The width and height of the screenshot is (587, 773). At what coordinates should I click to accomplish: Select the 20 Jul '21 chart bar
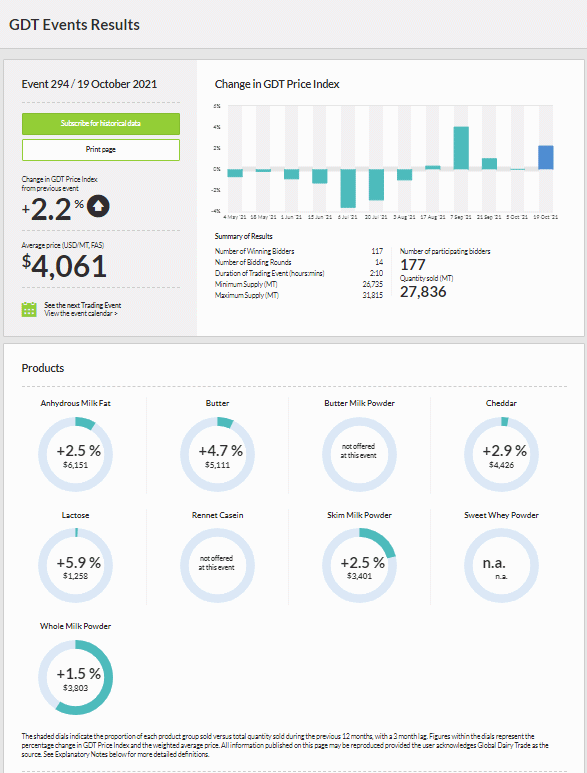(376, 185)
